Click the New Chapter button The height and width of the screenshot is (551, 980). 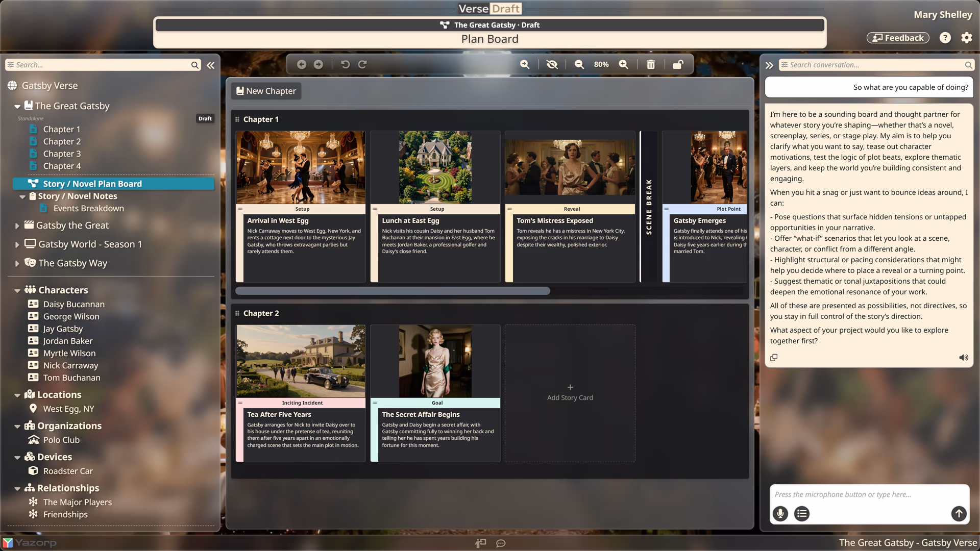266,91
